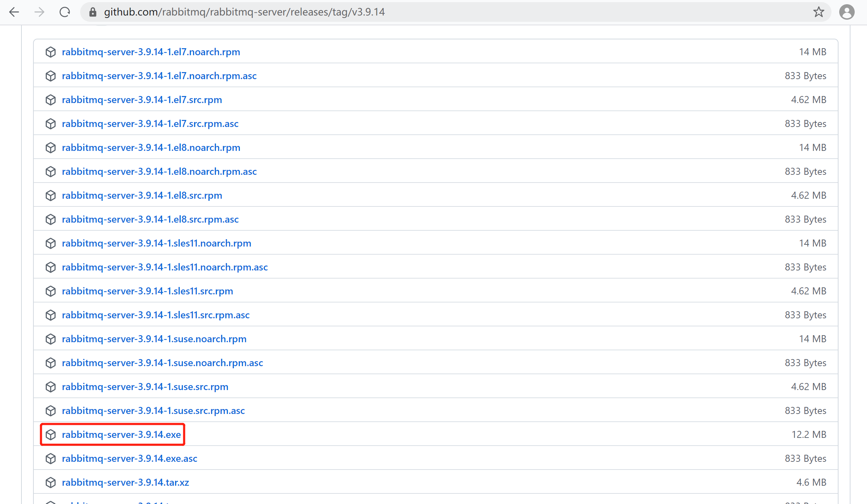
Task: Open rabbitmq-server-3.9.14-1.el8.noarch.rpm.asc link
Action: (x=159, y=172)
